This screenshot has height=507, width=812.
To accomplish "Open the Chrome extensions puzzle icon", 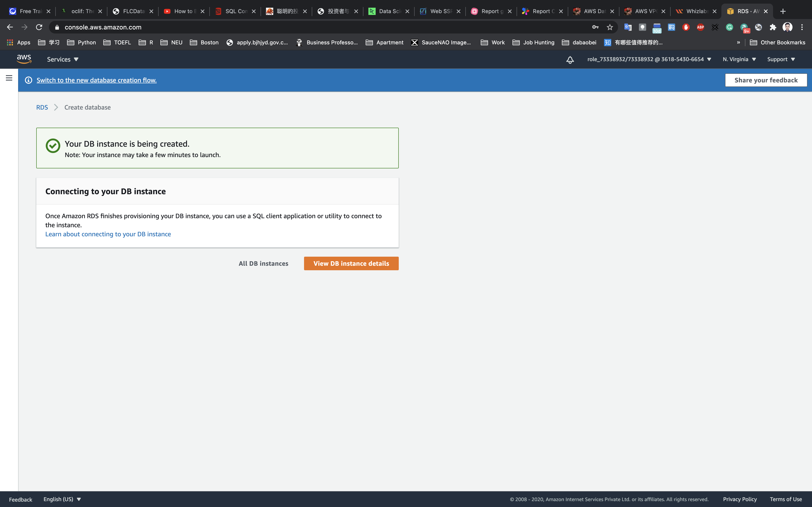I will click(773, 27).
